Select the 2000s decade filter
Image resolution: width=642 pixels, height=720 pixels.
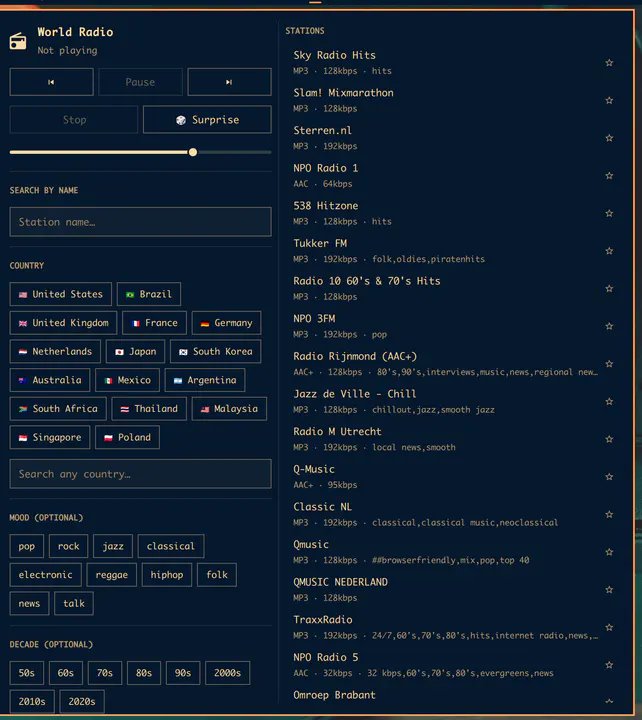(x=227, y=673)
